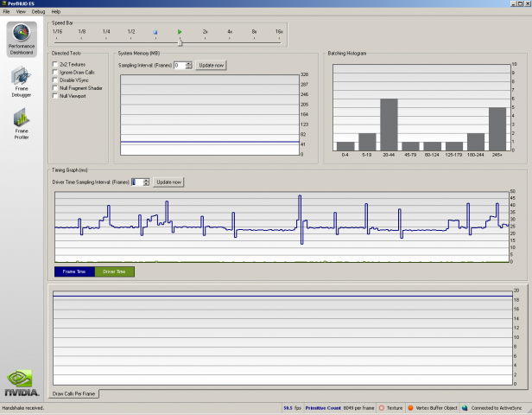Adjust Driver Time sampling interval spinner
Image resolution: width=532 pixels, height=415 pixels.
147,182
